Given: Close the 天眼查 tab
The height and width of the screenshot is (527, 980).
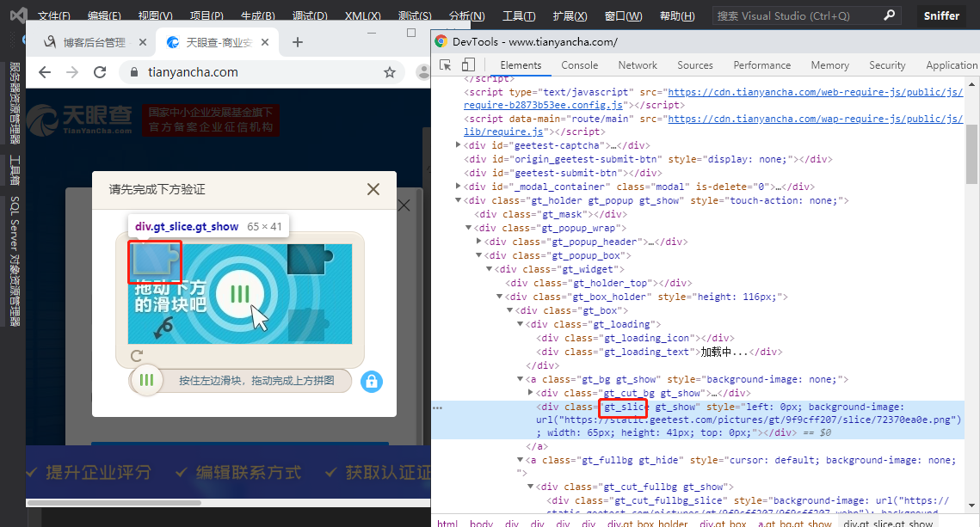Looking at the screenshot, I should (x=265, y=42).
